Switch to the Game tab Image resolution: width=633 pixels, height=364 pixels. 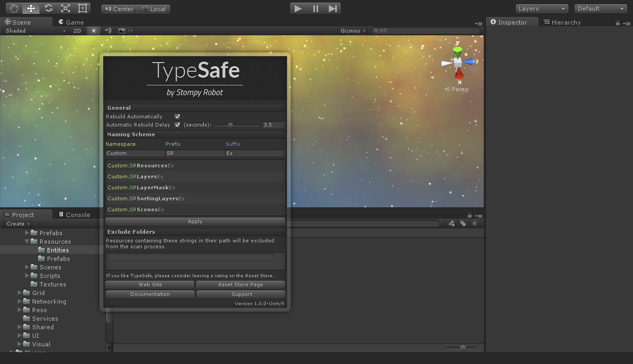71,22
